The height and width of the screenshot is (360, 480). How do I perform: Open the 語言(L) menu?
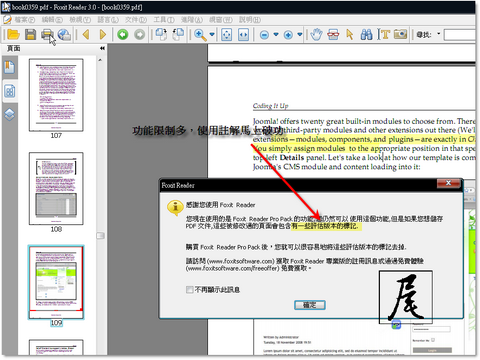108,20
